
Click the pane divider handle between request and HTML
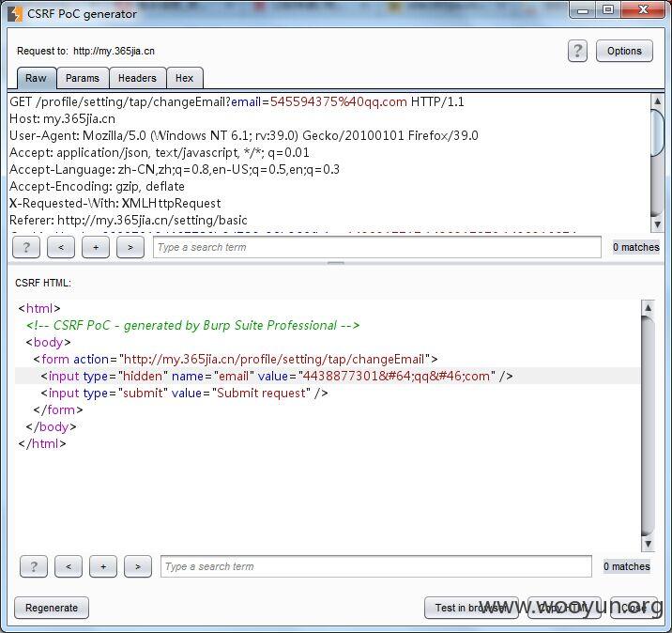pyautogui.click(x=336, y=262)
